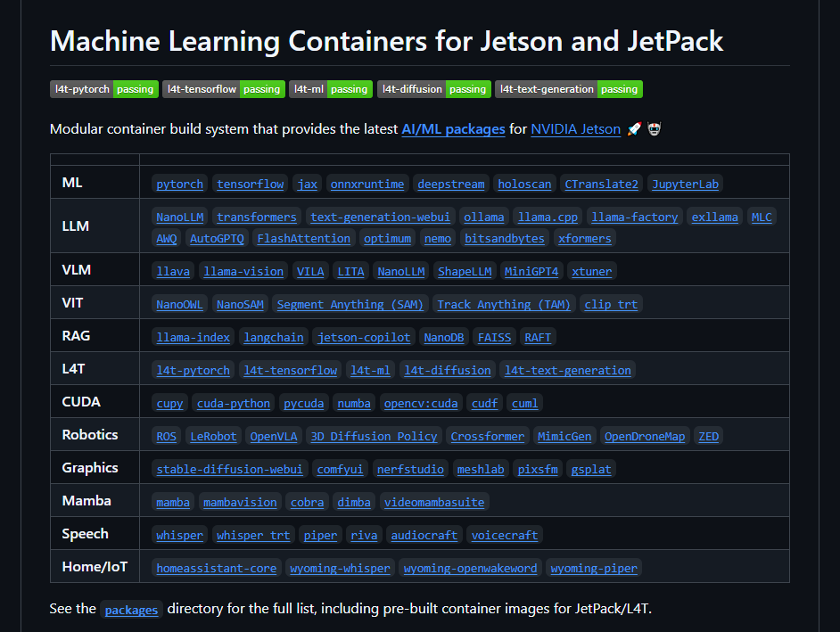Viewport: 840px width, 632px height.
Task: Open the transformers link
Action: (257, 218)
